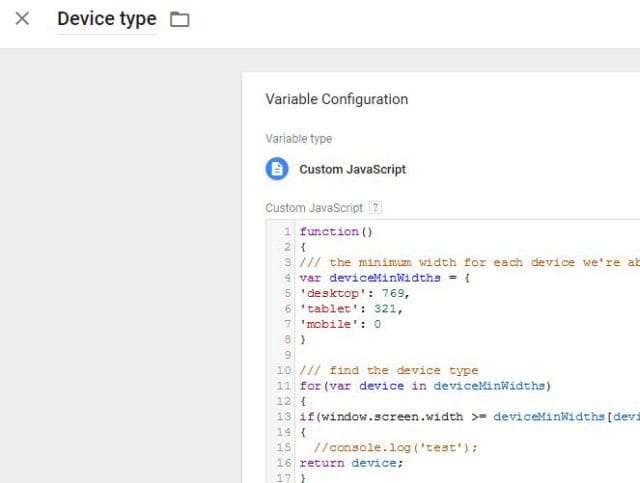Viewport: 640px width, 483px height.
Task: Click the line 'desktop': 769
Action: coord(354,293)
